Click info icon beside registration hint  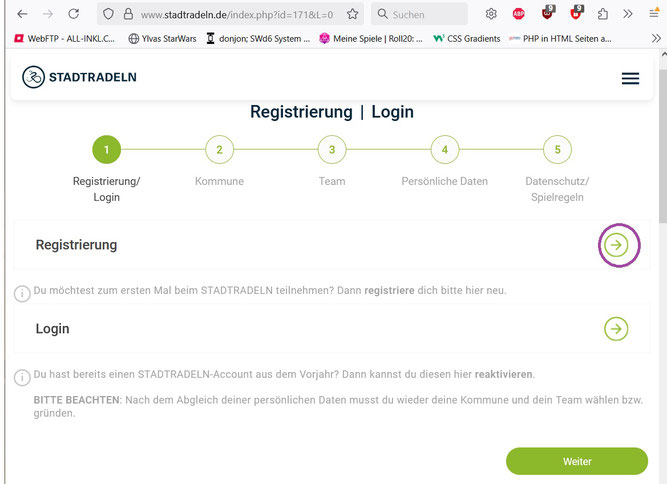(22, 293)
